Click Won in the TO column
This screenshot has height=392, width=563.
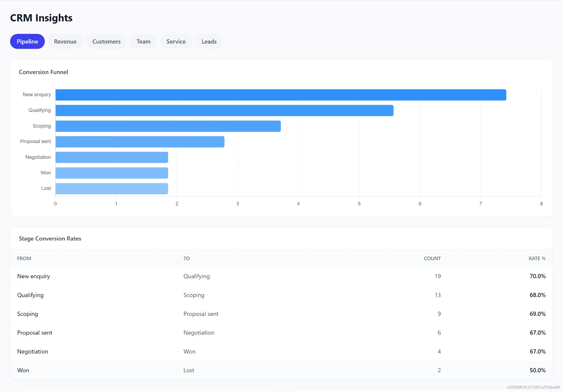point(189,352)
